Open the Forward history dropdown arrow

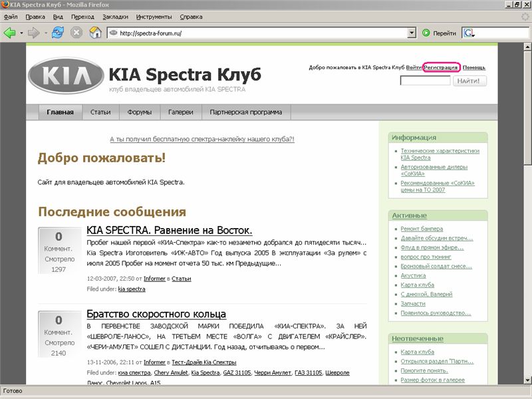coord(45,33)
